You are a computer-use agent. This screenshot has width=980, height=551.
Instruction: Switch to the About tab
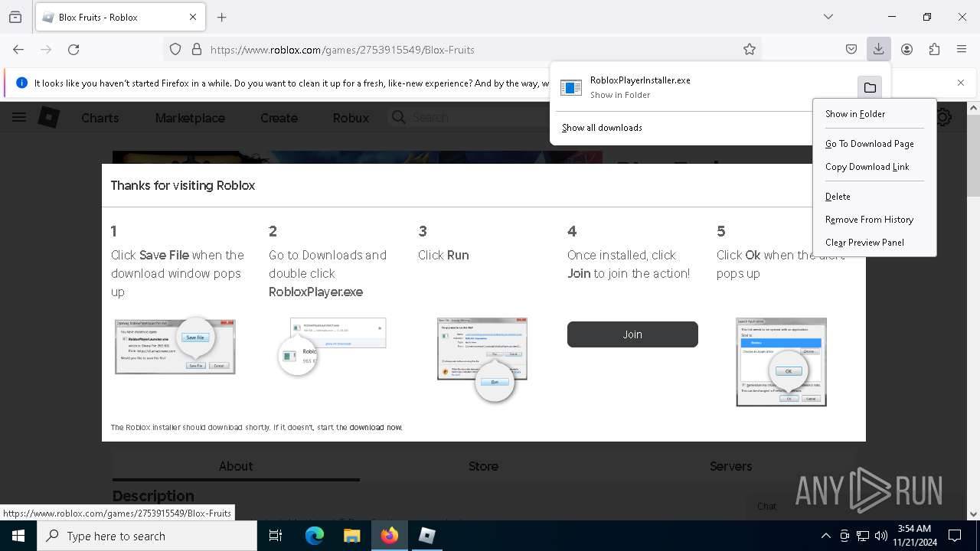[236, 466]
